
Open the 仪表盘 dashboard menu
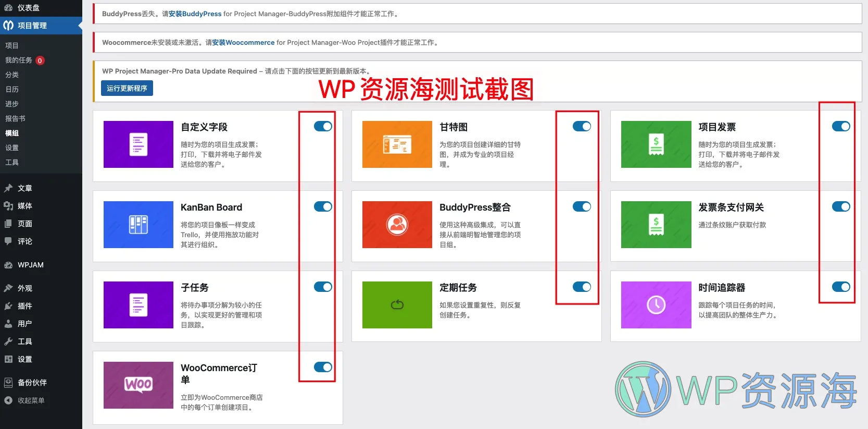tap(41, 8)
